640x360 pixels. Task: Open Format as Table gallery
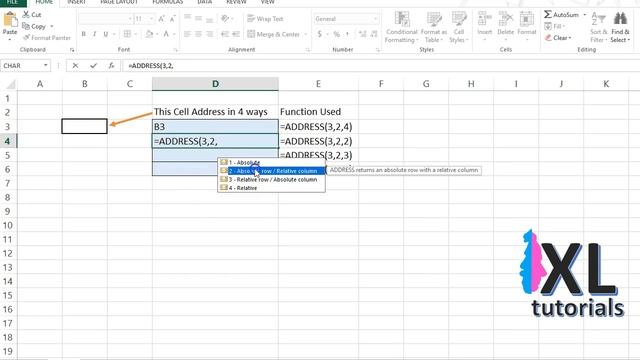(434, 27)
